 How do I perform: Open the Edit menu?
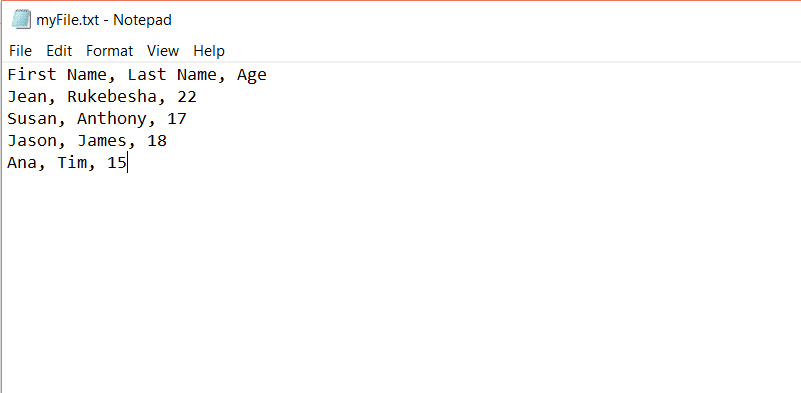click(x=59, y=51)
